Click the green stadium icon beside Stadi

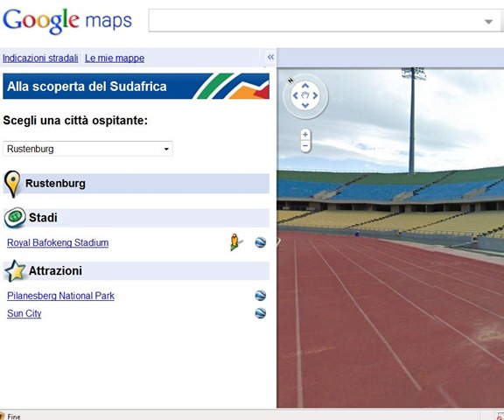tap(15, 218)
